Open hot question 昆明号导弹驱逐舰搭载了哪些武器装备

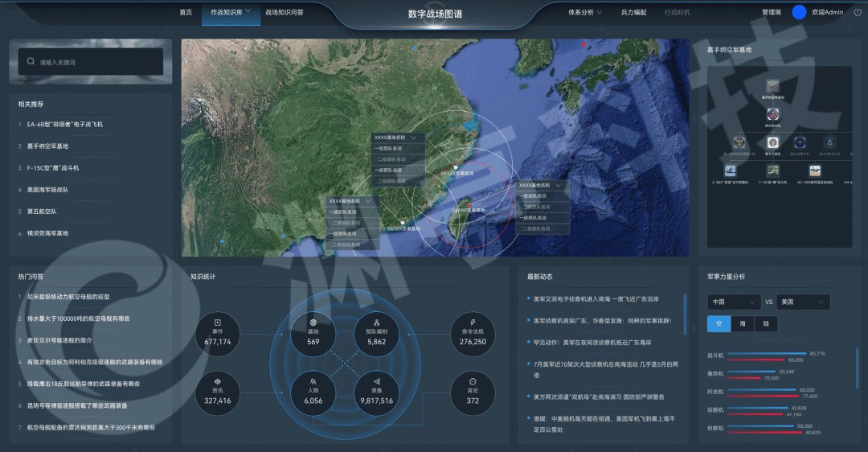pyautogui.click(x=77, y=405)
